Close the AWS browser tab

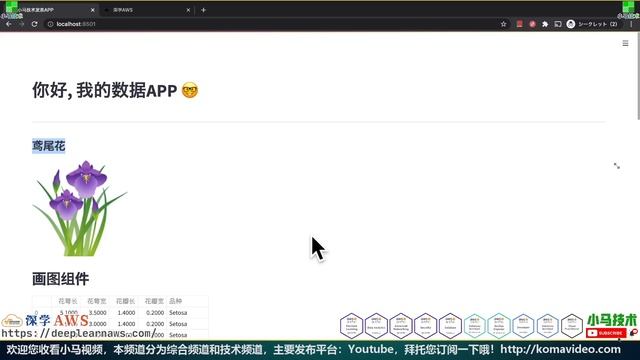[x=188, y=10]
